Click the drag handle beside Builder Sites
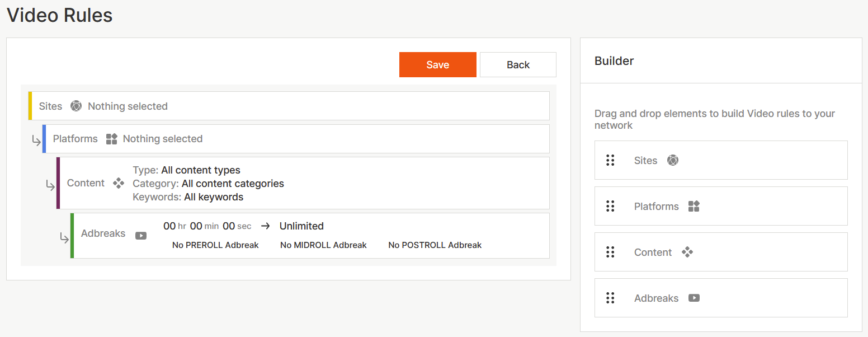The width and height of the screenshot is (868, 337). pyautogui.click(x=610, y=161)
